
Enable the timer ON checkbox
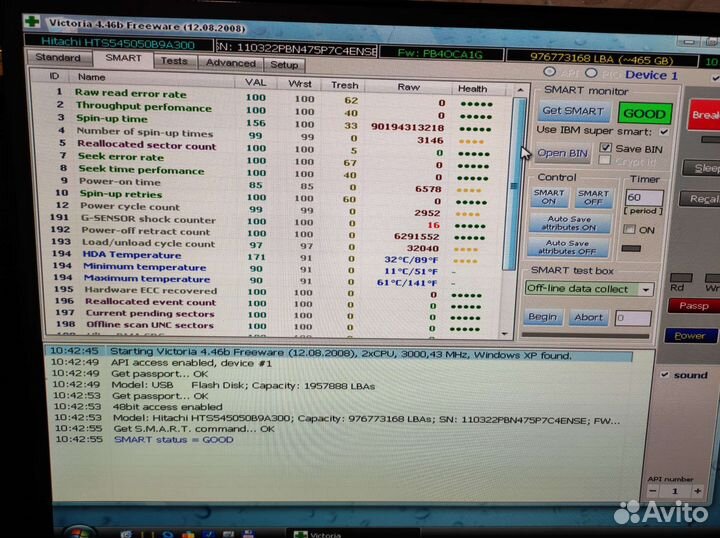click(630, 230)
